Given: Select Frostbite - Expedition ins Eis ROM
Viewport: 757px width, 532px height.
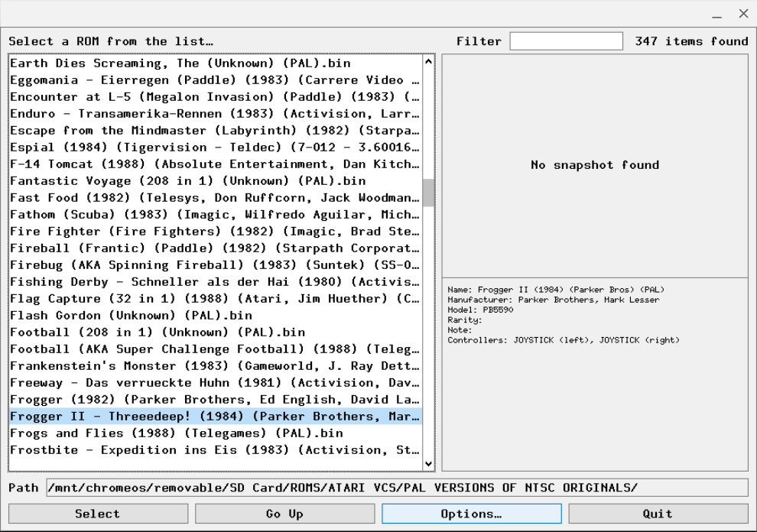Looking at the screenshot, I should [x=216, y=450].
